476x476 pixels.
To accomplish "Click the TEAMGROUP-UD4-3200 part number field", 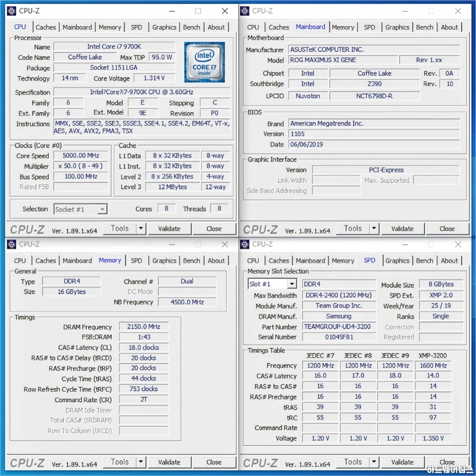I will point(339,327).
